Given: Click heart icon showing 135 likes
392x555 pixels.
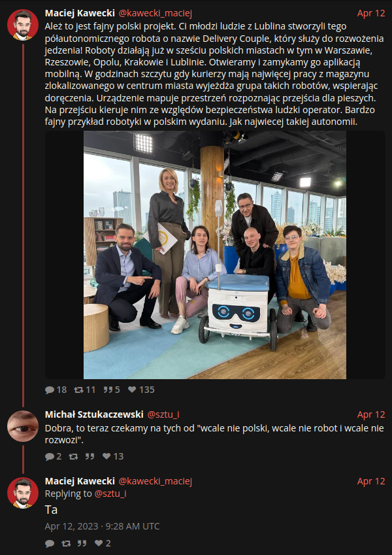Looking at the screenshot, I should point(132,390).
